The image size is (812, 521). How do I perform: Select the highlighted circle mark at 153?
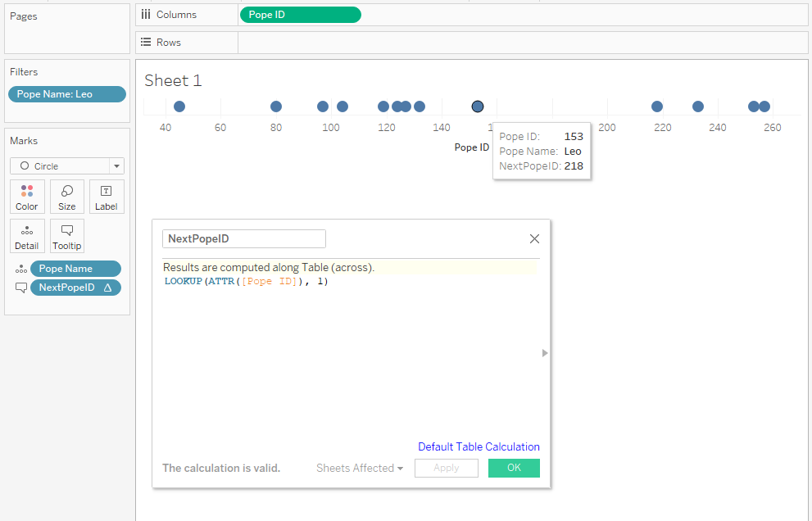(x=478, y=106)
